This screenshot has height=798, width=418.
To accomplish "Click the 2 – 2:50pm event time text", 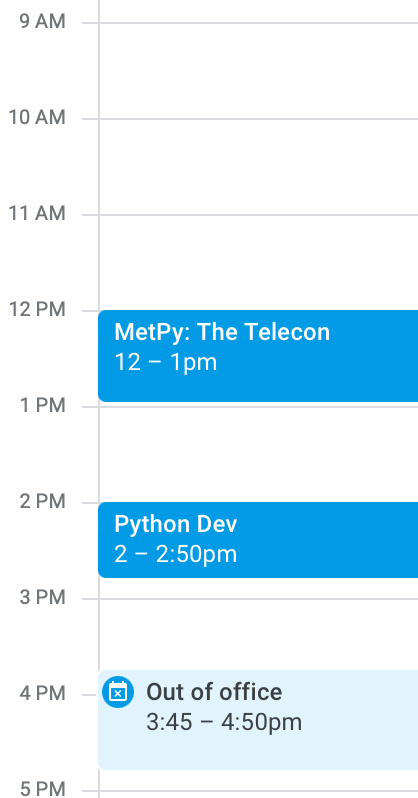I will (x=176, y=554).
